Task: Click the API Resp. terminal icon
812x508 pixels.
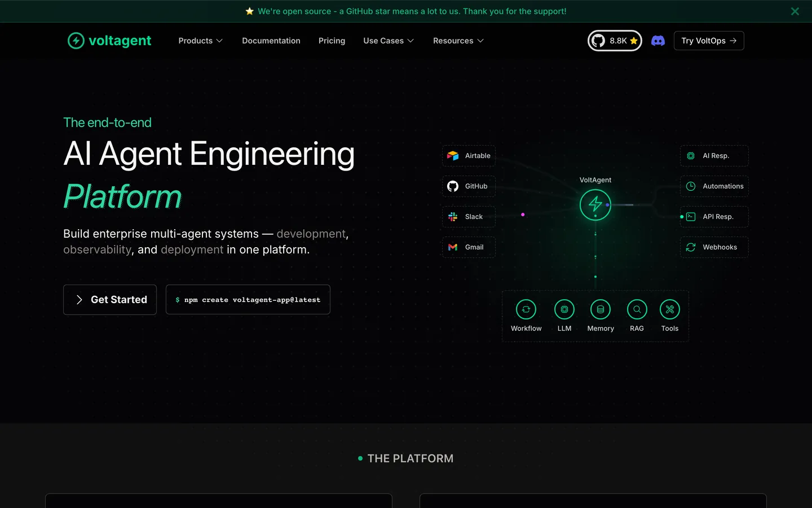Action: [691, 217]
